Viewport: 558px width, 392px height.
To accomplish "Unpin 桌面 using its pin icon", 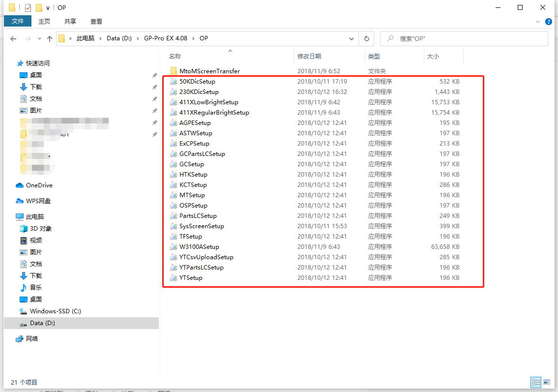I will 154,75.
